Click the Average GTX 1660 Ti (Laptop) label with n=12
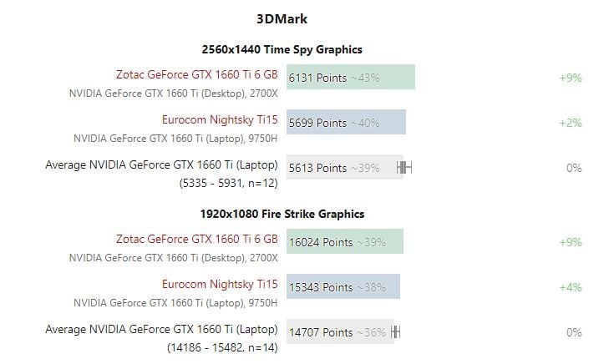Screen dimensions: 599x364 click(161, 174)
